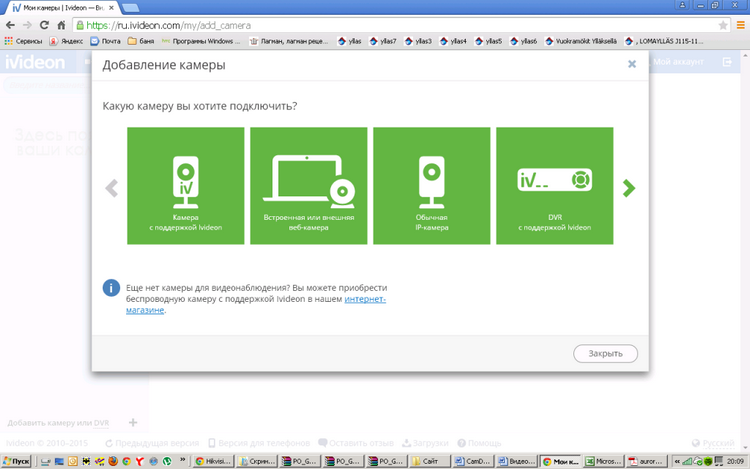Click Добавить камеру или DVR link

tap(58, 423)
